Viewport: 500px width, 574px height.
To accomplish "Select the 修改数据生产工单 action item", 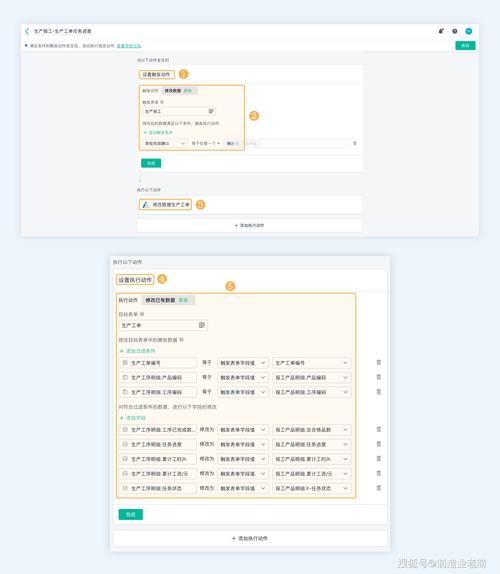I will pyautogui.click(x=165, y=205).
